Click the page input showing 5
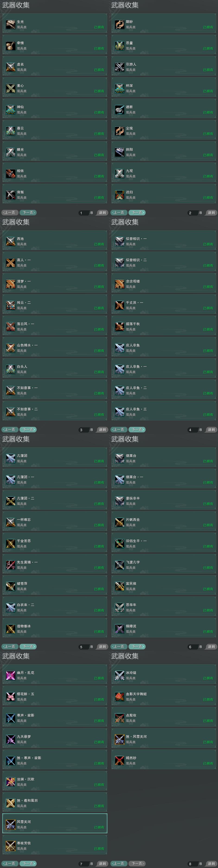 83,647
